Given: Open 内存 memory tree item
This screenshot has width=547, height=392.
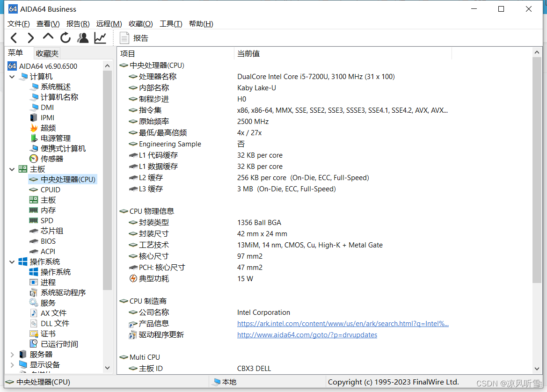Looking at the screenshot, I should (43, 211).
